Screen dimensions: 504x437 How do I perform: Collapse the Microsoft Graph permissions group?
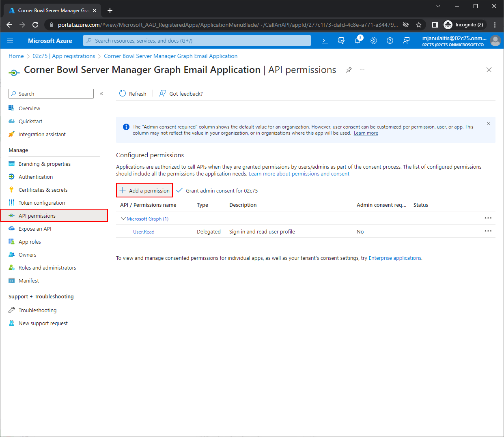pos(123,218)
